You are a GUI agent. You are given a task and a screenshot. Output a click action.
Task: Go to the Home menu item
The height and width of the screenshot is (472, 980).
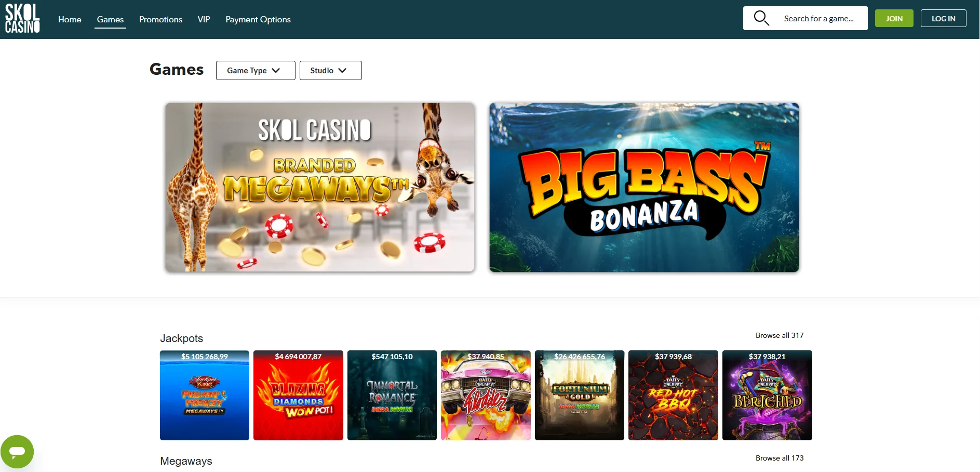click(x=70, y=19)
